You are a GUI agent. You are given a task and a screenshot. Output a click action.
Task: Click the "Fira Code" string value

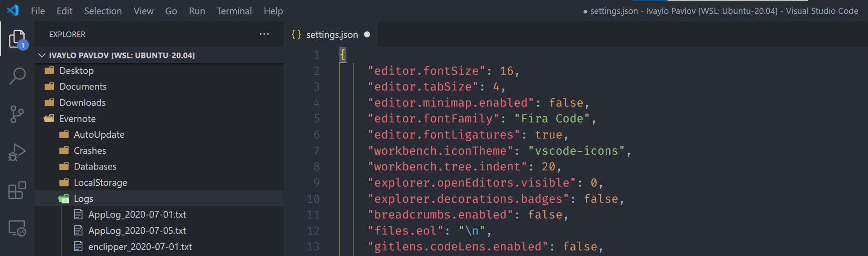click(x=552, y=119)
